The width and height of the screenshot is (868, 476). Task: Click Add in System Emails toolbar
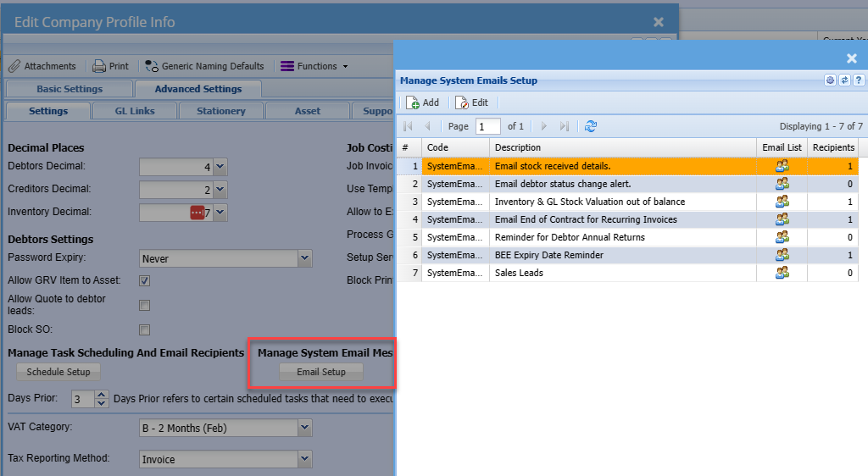[422, 102]
